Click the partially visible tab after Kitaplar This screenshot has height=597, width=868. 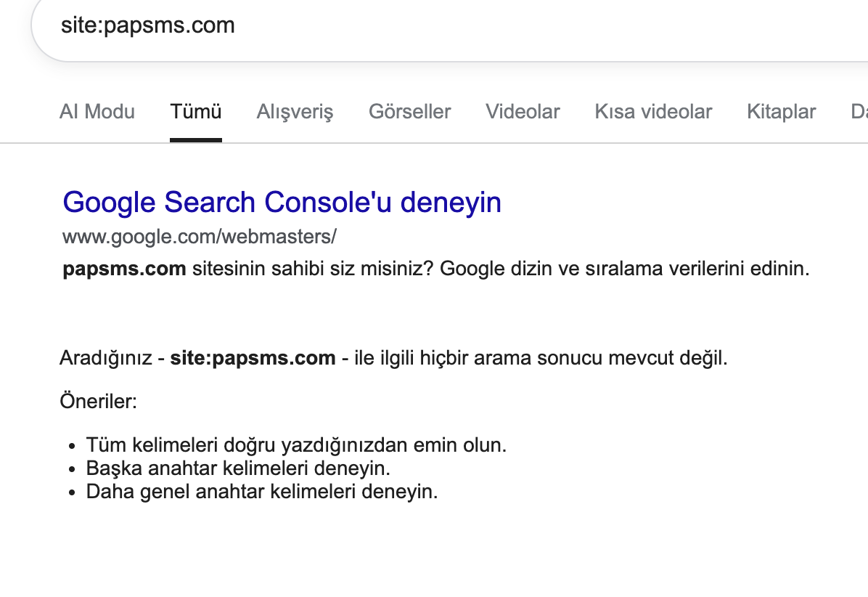859,111
